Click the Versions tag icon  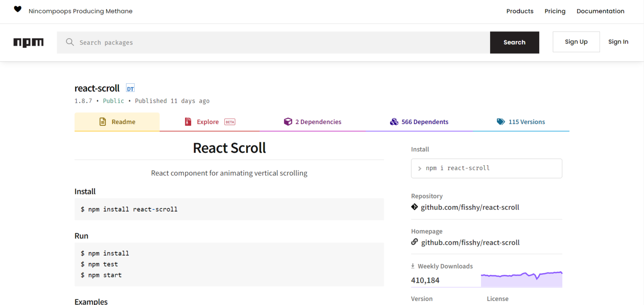(x=501, y=121)
